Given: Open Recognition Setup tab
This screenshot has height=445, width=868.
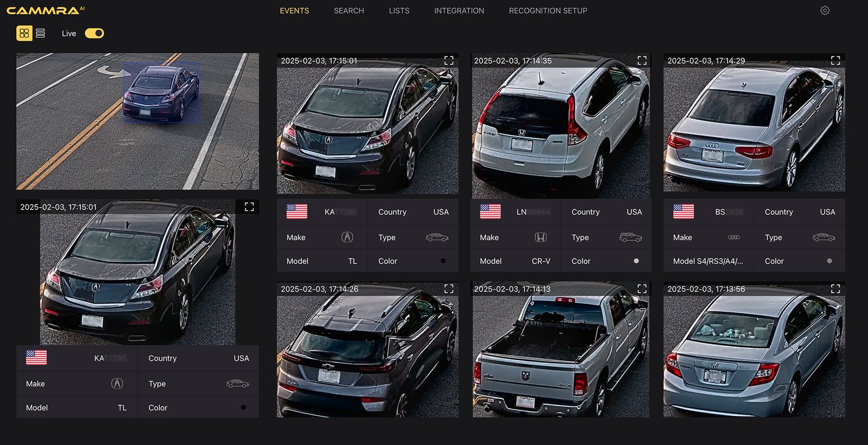Looking at the screenshot, I should pos(548,11).
